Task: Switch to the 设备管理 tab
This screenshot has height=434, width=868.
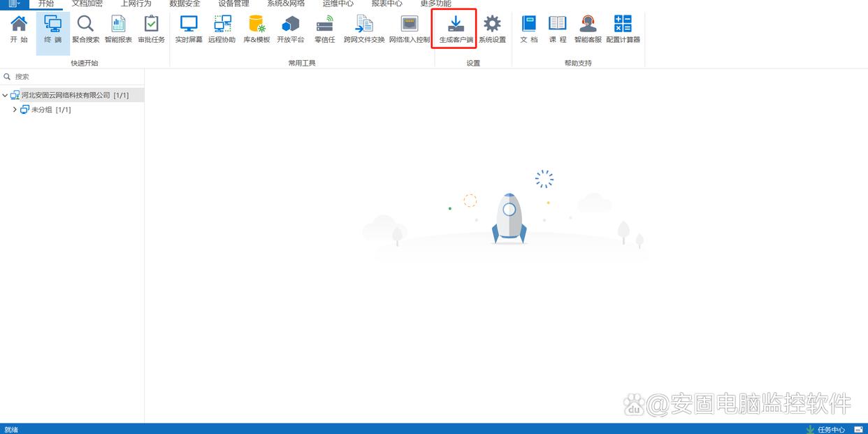Action: 233,3
